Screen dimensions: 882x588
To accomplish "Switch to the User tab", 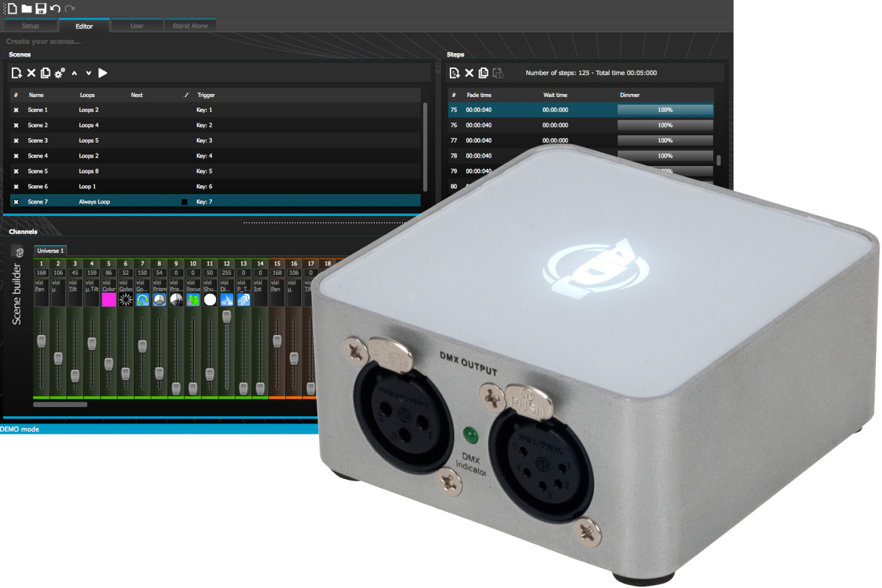I will pyautogui.click(x=137, y=26).
